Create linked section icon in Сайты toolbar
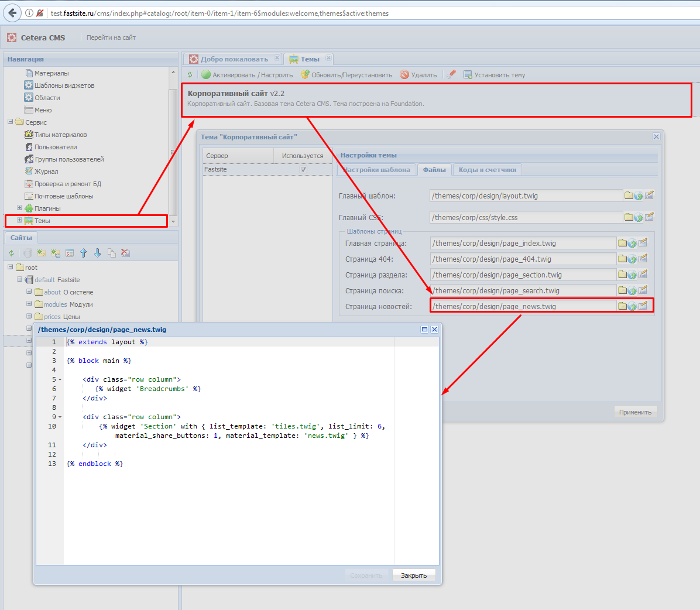The image size is (700, 610). click(x=56, y=253)
